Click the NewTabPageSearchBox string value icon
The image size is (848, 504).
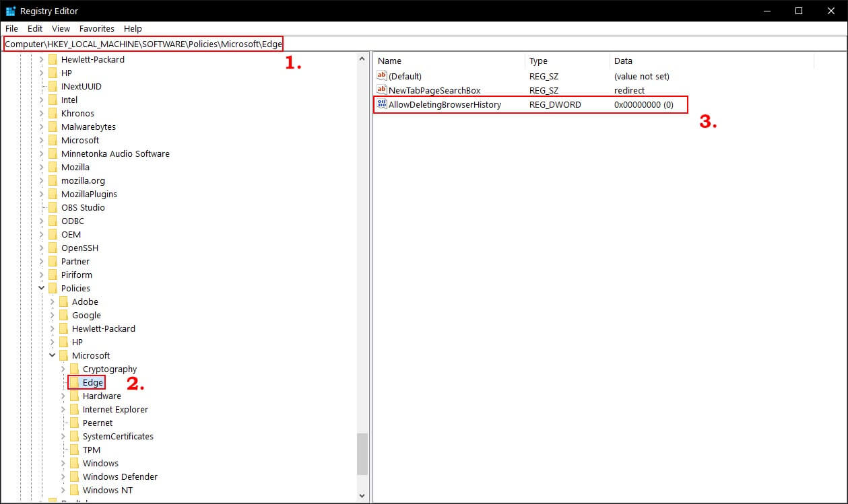pyautogui.click(x=382, y=90)
